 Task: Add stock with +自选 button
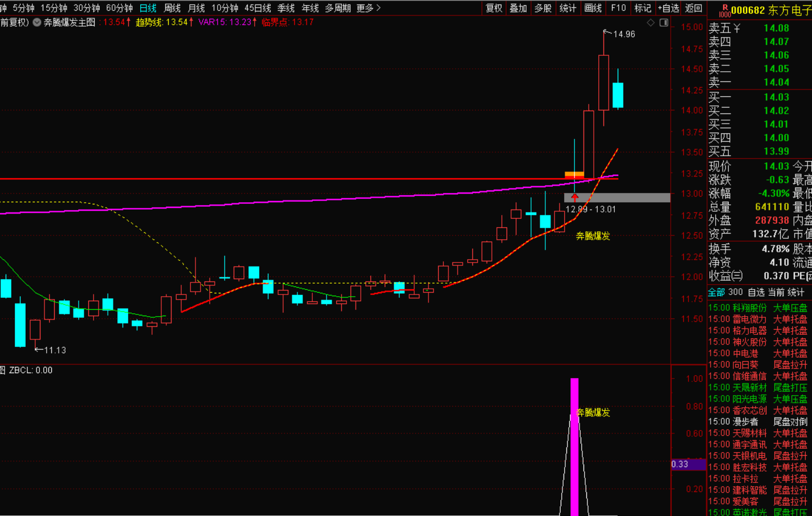tap(668, 8)
